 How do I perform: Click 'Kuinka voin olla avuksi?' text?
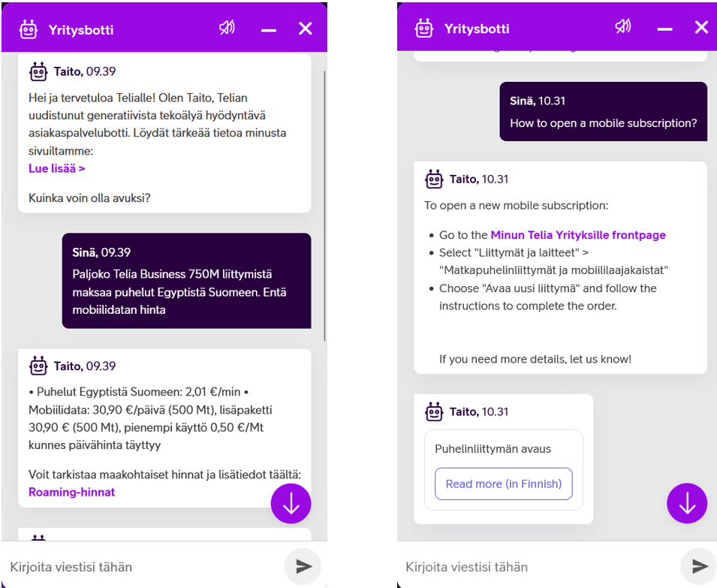click(x=89, y=198)
